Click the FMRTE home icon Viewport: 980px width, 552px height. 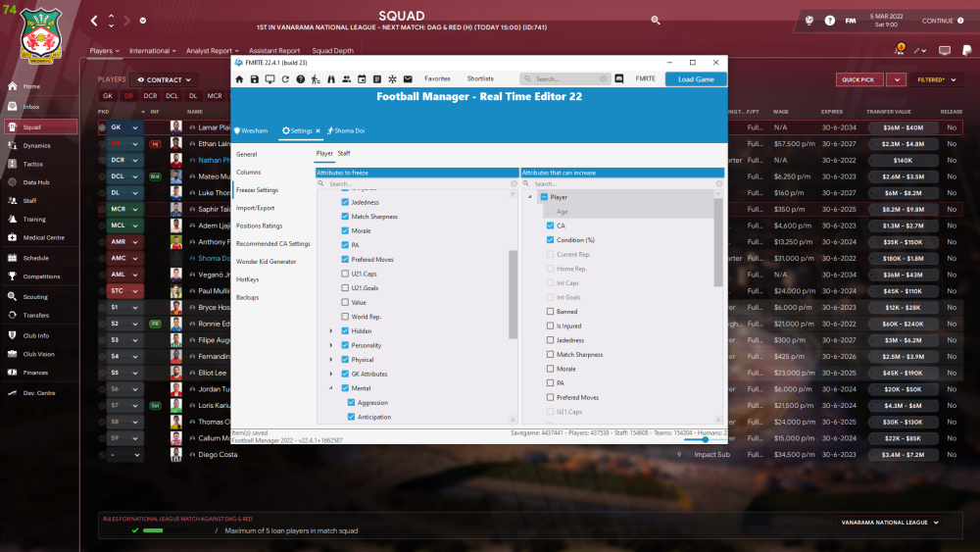tap(239, 78)
